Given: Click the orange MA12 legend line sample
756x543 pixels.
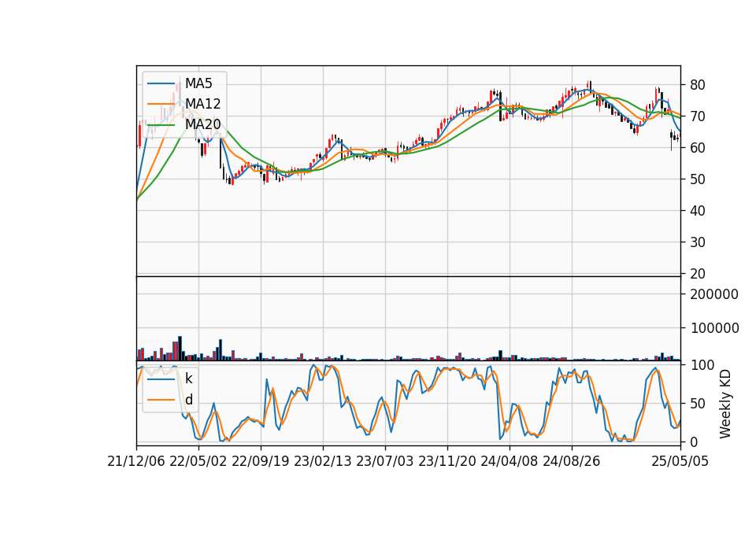Looking at the screenshot, I should click(x=161, y=104).
